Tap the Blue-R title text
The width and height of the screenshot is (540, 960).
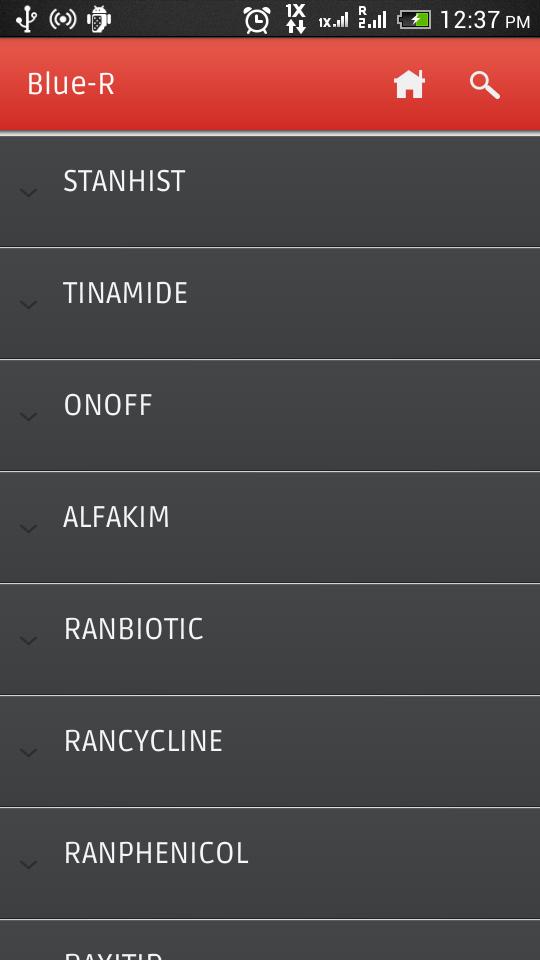[71, 84]
